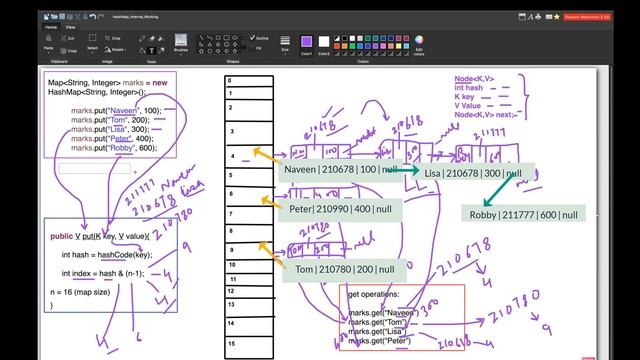Click the star icon in title bar

click(x=557, y=17)
